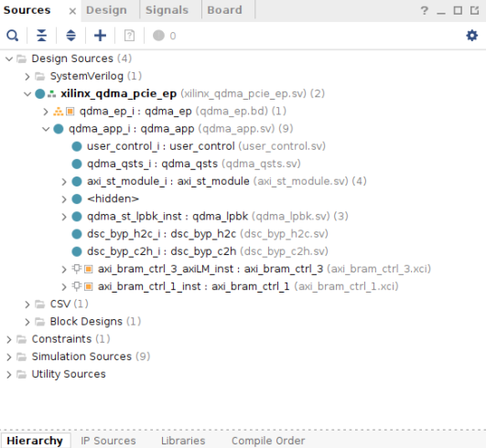Switch to the Signals tab
This screenshot has height=448, width=486.
(167, 10)
